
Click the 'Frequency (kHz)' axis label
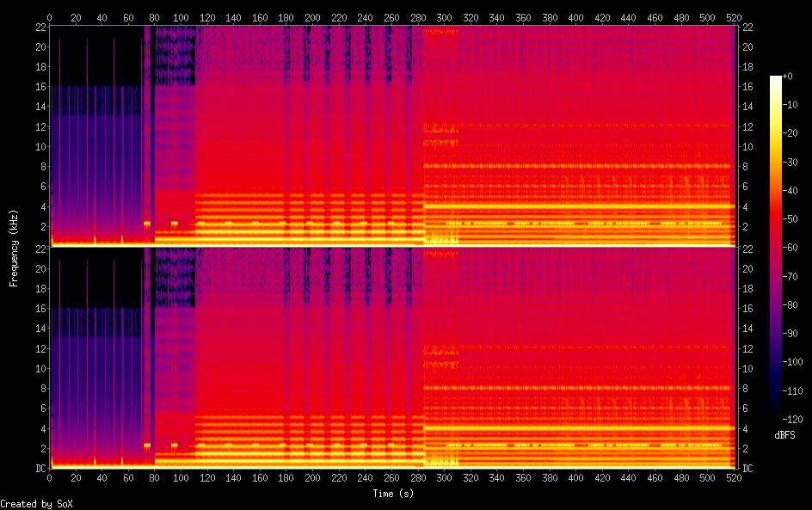pos(14,248)
